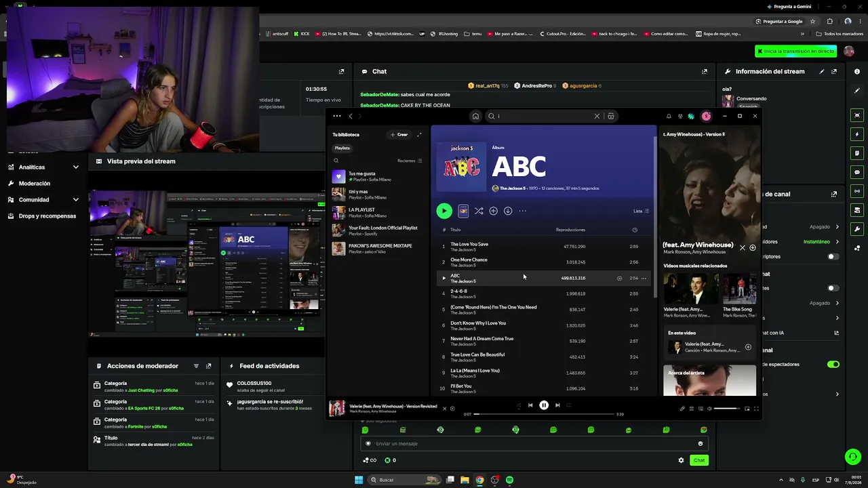Screen dimensions: 868x488
Task: Mute Spotify with the speaker icon
Action: 709,409
